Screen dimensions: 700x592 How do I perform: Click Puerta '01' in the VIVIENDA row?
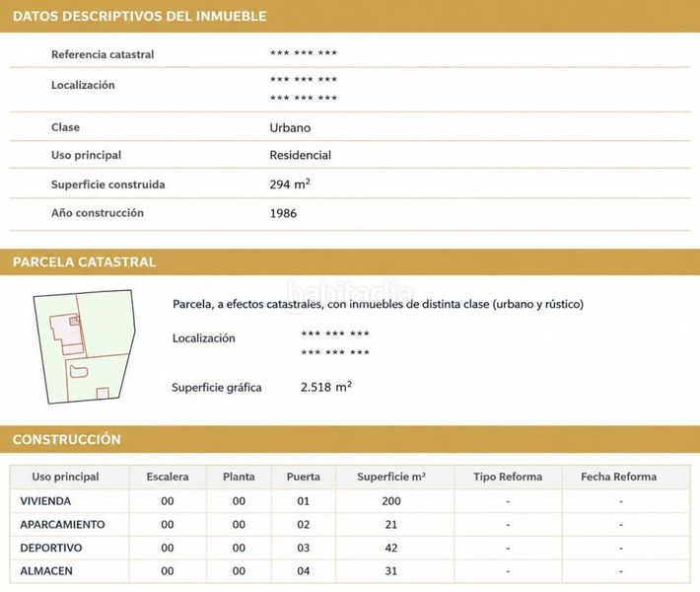tap(304, 501)
